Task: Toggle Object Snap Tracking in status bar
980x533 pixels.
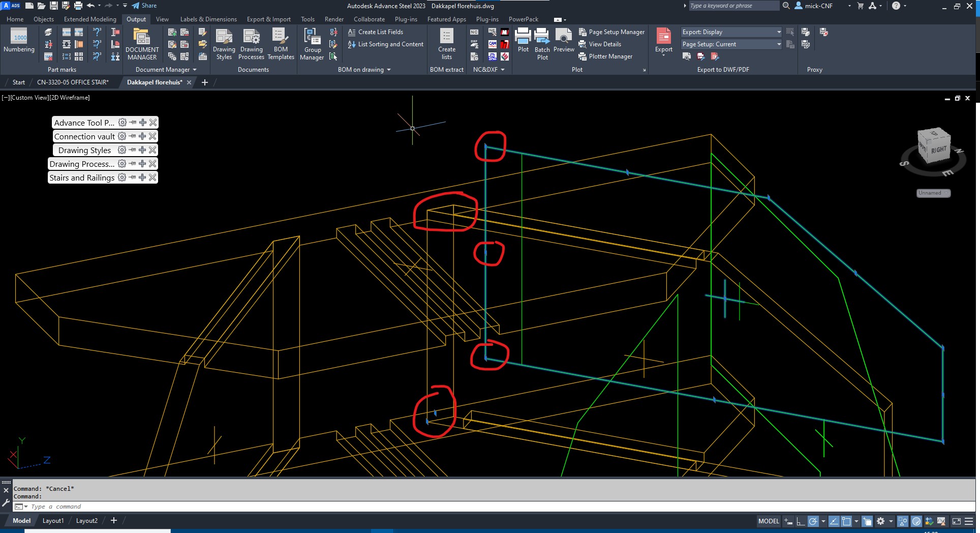Action: pyautogui.click(x=834, y=521)
